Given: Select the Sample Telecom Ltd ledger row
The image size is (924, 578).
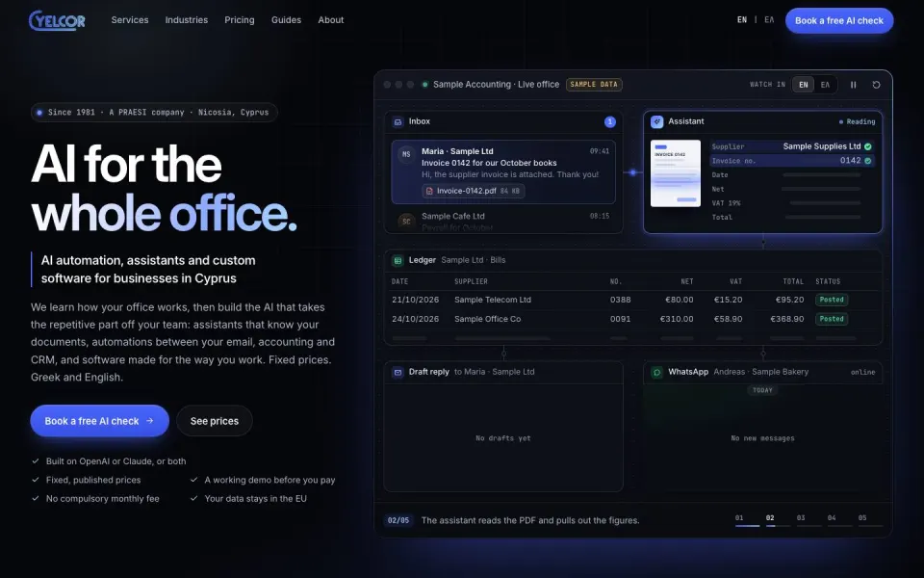Looking at the screenshot, I should tap(633, 300).
